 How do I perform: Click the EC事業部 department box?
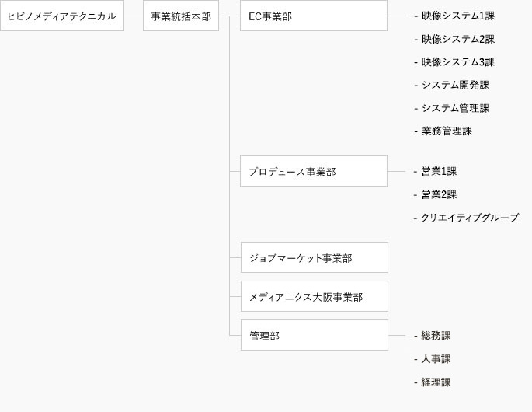314,16
